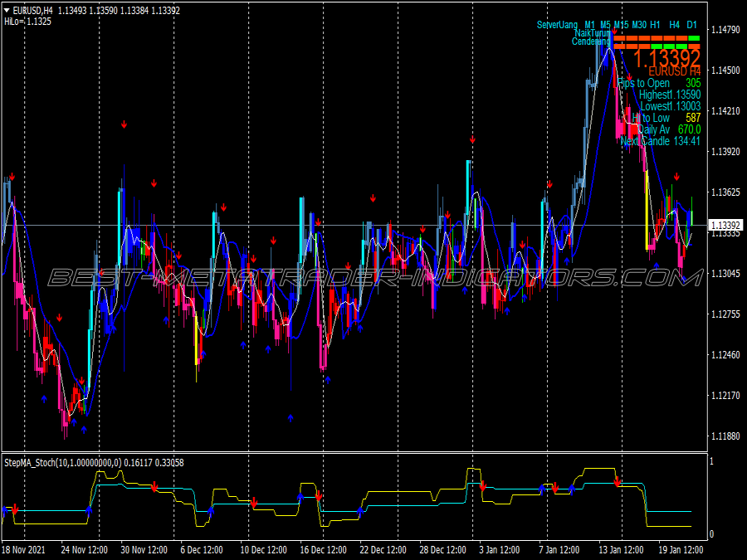
Task: Click the NaikTurun row label
Action: [592, 33]
